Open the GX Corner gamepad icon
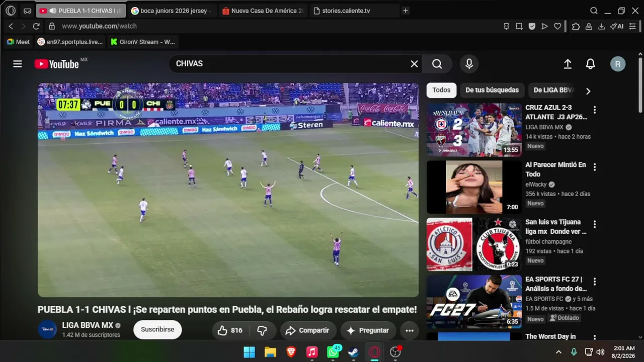Viewport: 644px width, 362px height. (x=27, y=11)
